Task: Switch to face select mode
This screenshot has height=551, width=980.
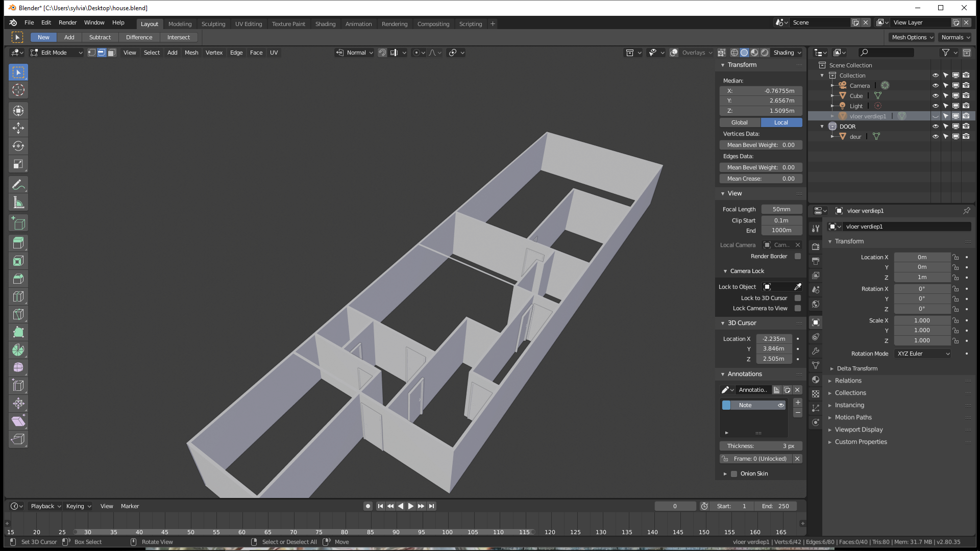Action: pyautogui.click(x=112, y=53)
